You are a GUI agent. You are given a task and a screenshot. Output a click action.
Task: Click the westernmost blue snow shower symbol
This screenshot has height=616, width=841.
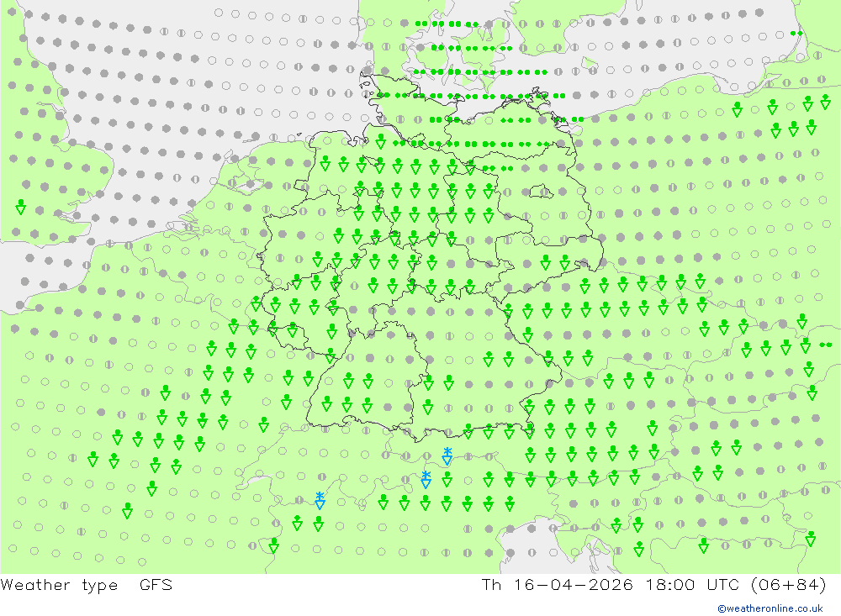[320, 501]
